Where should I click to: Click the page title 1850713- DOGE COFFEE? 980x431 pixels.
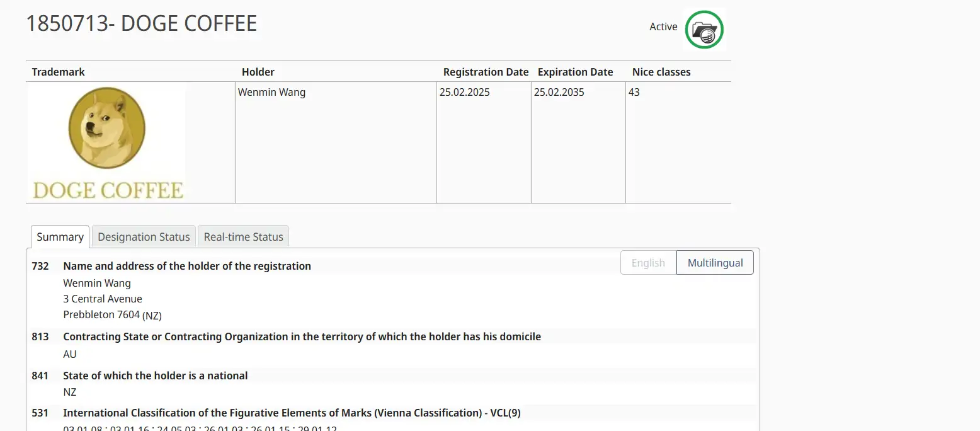pyautogui.click(x=141, y=24)
